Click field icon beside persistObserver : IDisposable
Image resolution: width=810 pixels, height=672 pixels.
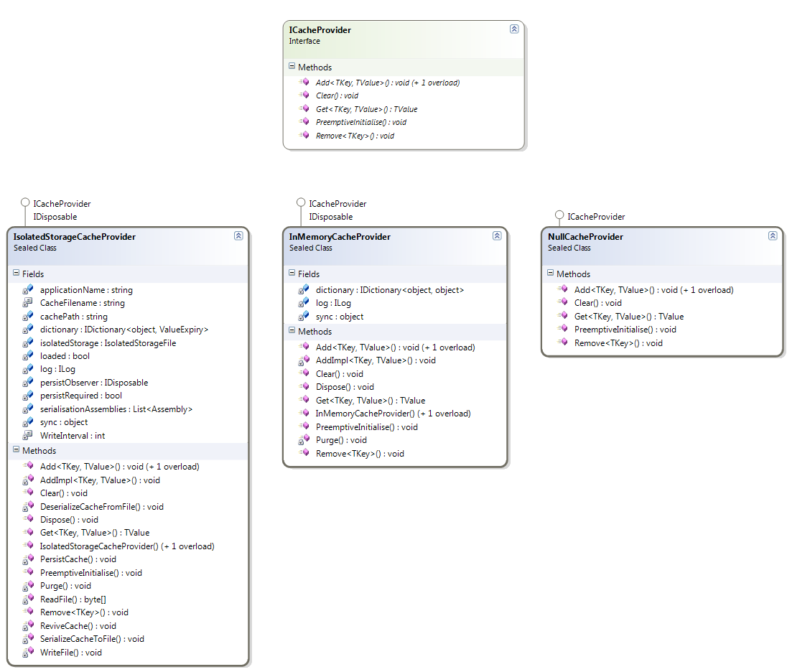coord(28,382)
